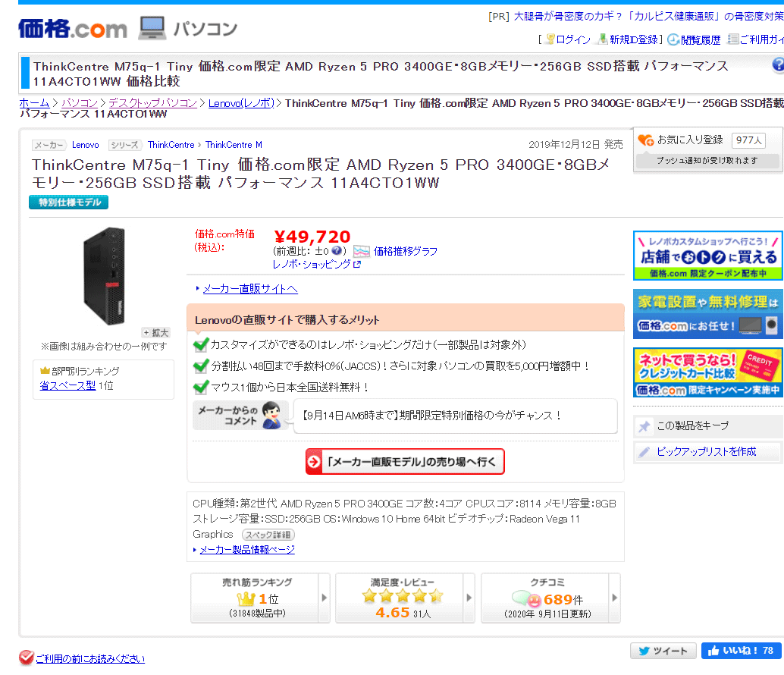Click the login key icon
The image size is (784, 675).
[550, 39]
